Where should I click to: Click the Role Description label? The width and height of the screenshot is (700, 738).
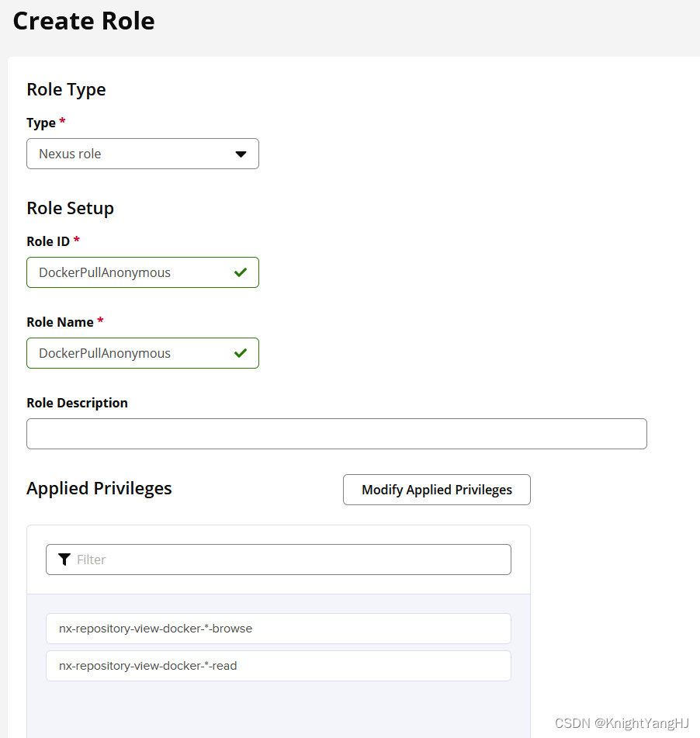click(77, 404)
